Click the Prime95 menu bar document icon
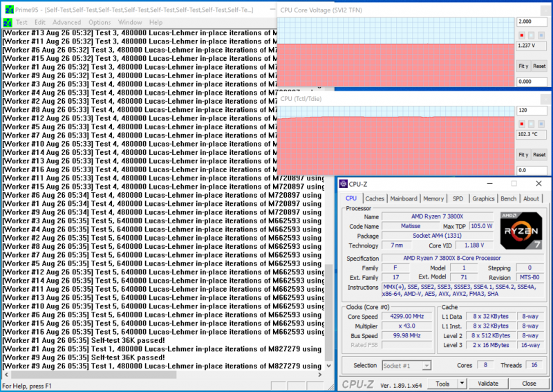The width and height of the screenshot is (553, 392). (8, 23)
